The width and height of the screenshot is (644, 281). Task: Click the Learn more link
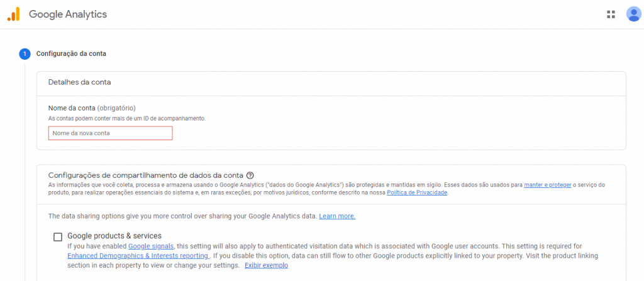[337, 216]
